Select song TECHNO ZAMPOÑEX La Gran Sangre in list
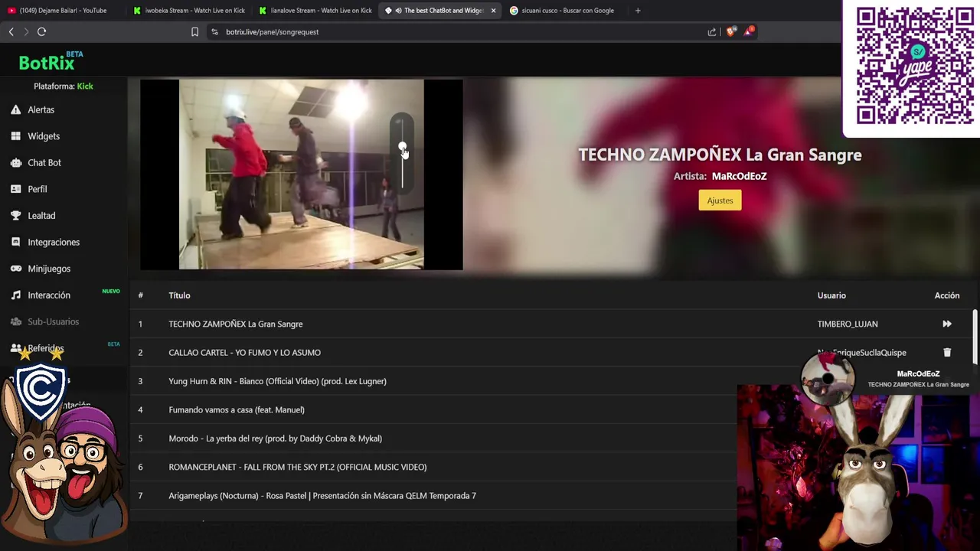Viewport: 980px width, 551px height. click(236, 324)
